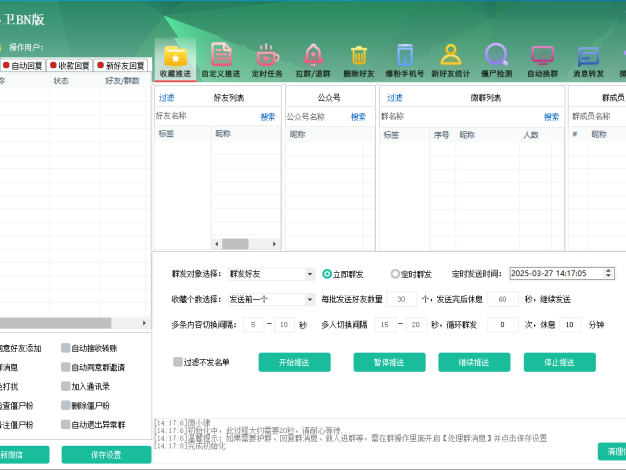626x470 pixels.
Task: Open the 定时任务 scheduled task icon
Action: tap(267, 60)
